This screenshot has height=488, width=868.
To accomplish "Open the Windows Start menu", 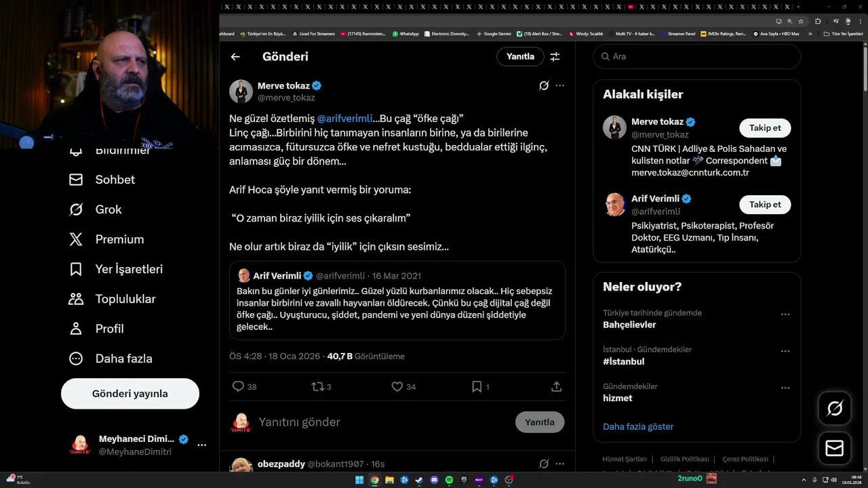I will [359, 480].
